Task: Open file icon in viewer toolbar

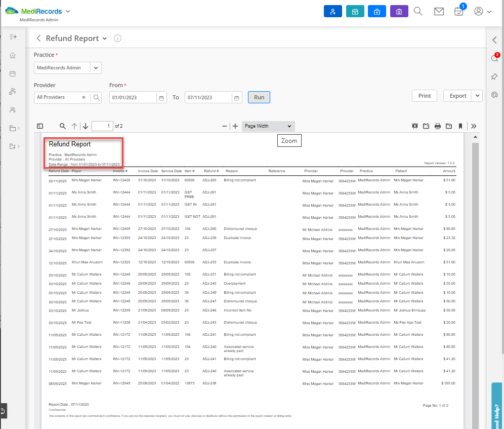Action: pyautogui.click(x=426, y=126)
